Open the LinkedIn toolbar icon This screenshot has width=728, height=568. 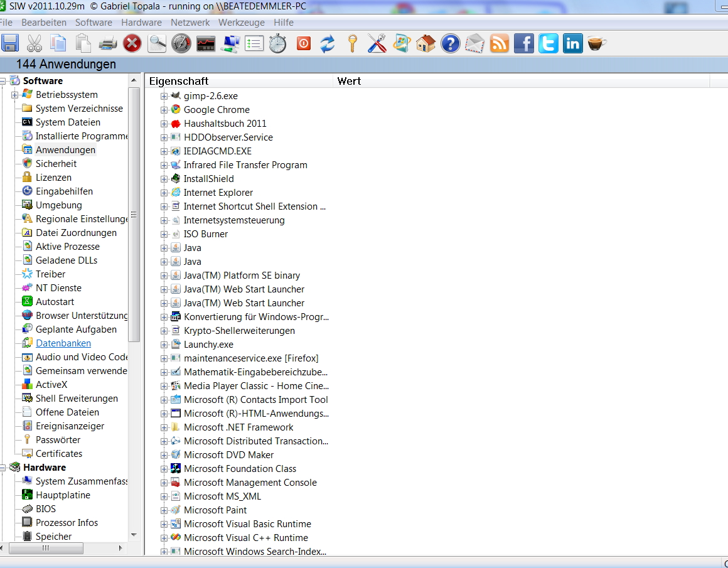tap(573, 44)
